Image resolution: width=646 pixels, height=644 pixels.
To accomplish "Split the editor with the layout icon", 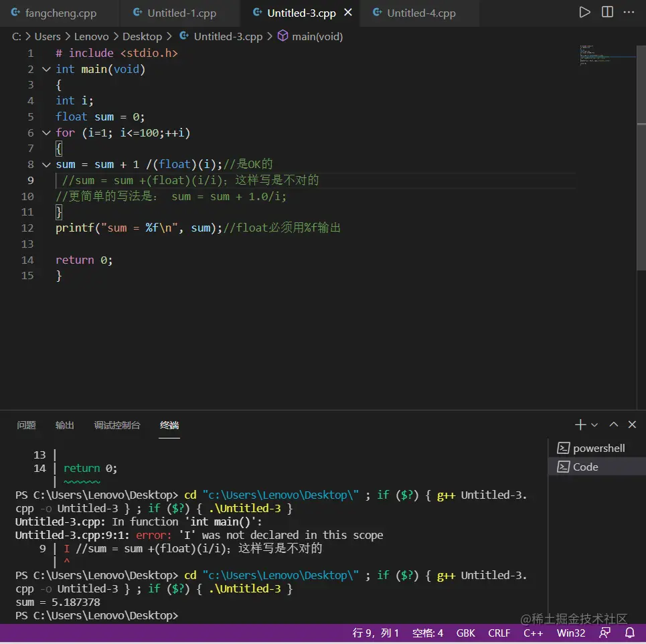I will 607,12.
